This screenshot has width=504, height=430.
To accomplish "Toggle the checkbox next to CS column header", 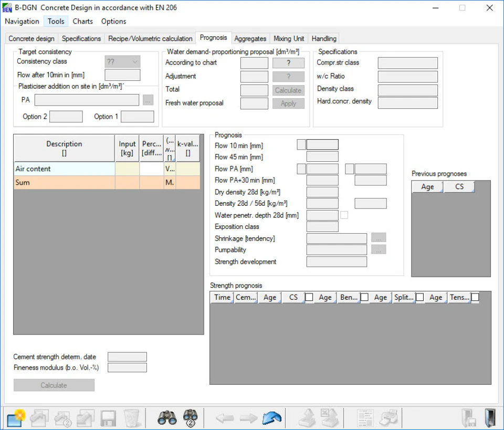I will (309, 297).
